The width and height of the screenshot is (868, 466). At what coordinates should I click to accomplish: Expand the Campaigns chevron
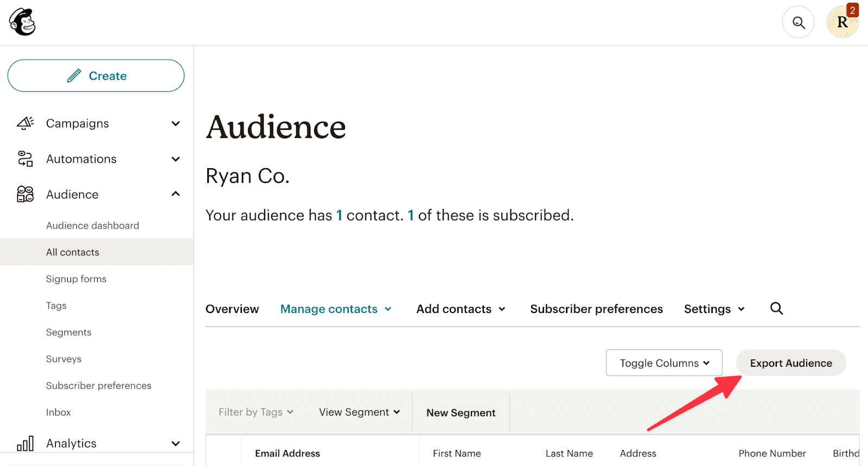coord(176,124)
